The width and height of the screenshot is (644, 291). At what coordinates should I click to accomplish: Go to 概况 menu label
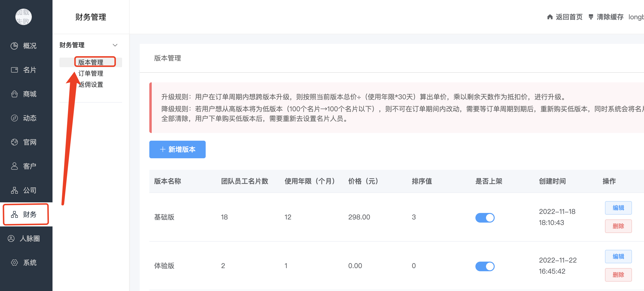30,46
